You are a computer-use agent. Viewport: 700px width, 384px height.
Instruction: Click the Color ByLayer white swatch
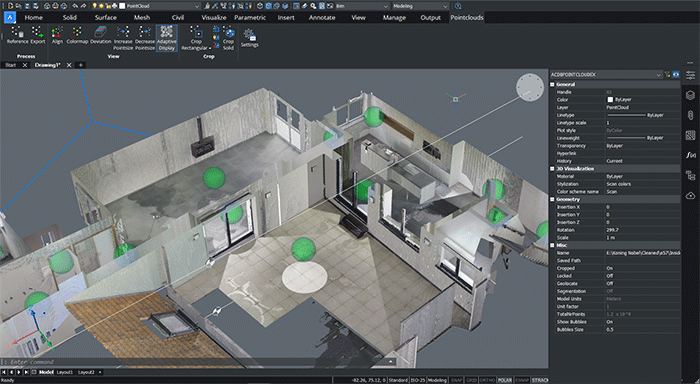610,100
